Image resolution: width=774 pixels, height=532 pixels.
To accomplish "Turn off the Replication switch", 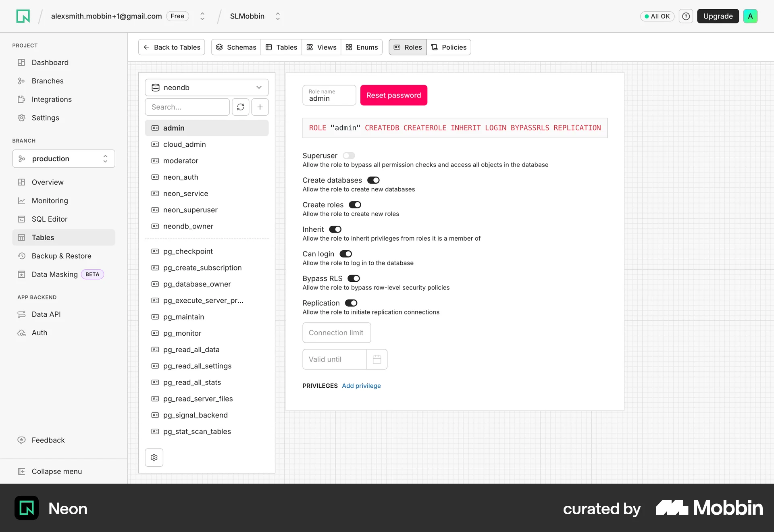I will pos(351,303).
